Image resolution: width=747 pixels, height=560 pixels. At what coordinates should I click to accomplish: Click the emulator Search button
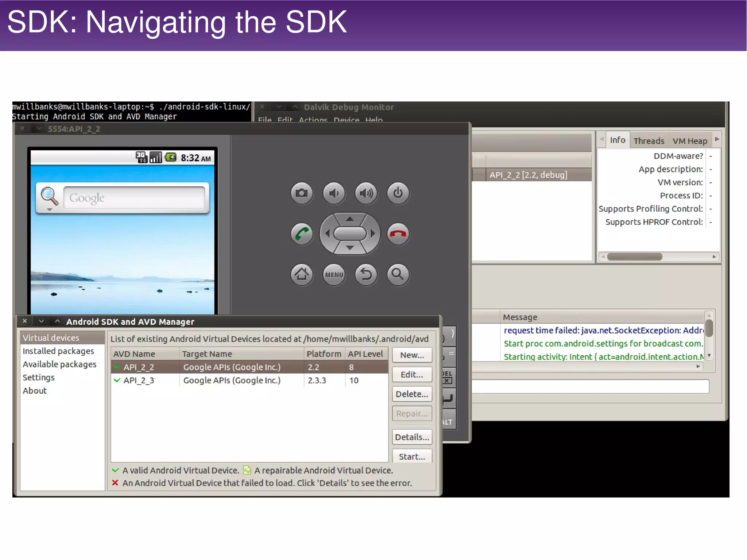[x=398, y=274]
